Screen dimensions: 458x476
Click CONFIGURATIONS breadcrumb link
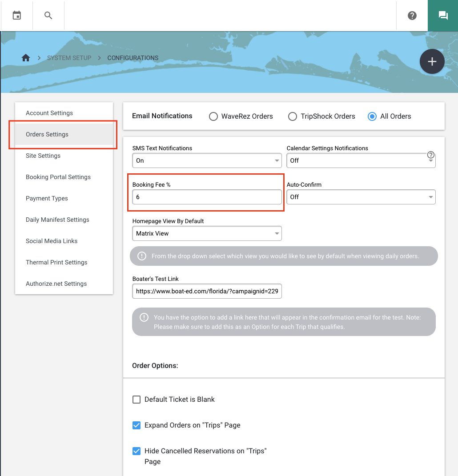point(133,58)
